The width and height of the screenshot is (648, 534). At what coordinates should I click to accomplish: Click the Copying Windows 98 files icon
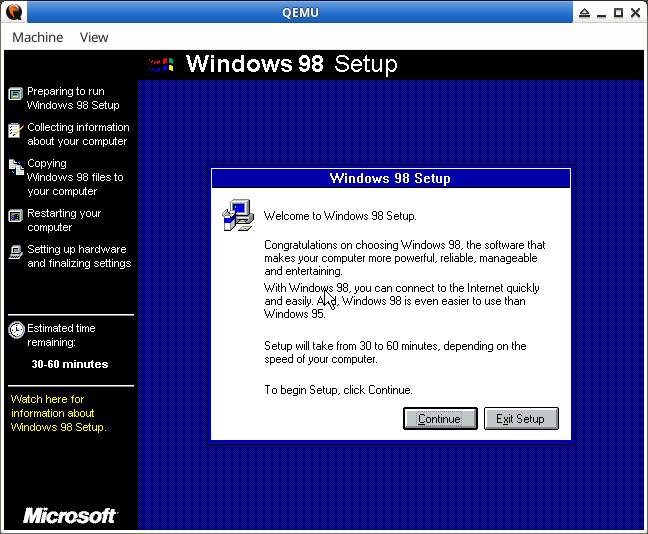[x=15, y=167]
